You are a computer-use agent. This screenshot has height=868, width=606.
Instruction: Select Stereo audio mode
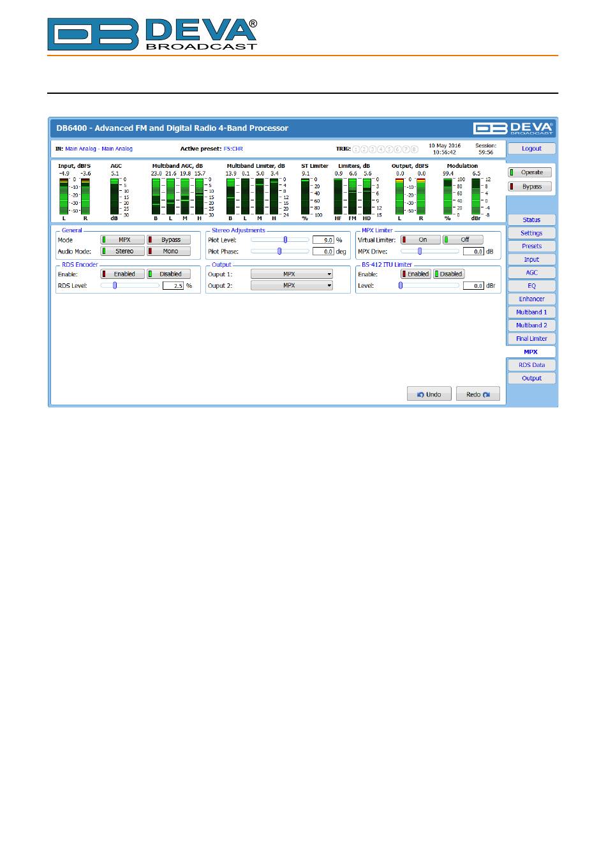pyautogui.click(x=122, y=251)
